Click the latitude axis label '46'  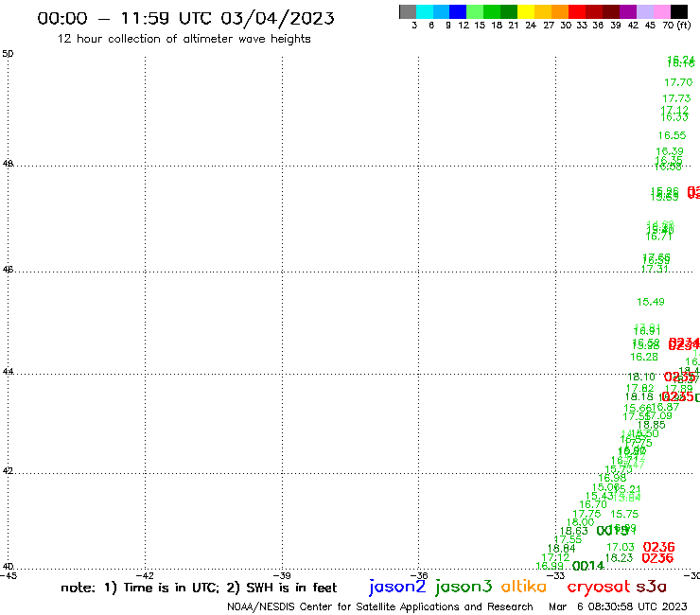click(8, 270)
